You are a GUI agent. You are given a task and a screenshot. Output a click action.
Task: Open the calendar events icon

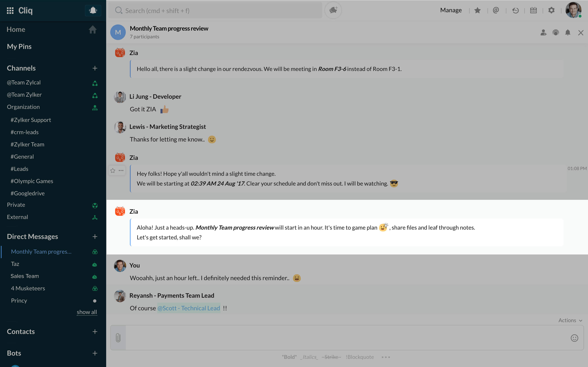tap(533, 10)
